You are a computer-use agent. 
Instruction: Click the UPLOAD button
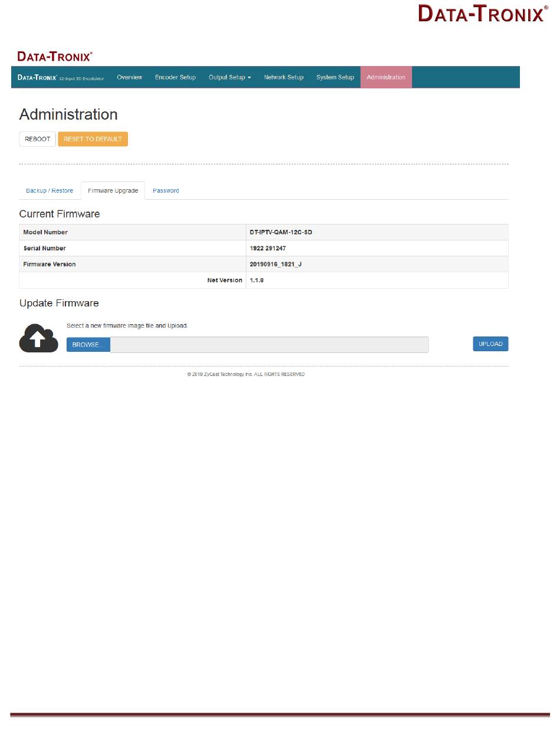click(x=490, y=344)
